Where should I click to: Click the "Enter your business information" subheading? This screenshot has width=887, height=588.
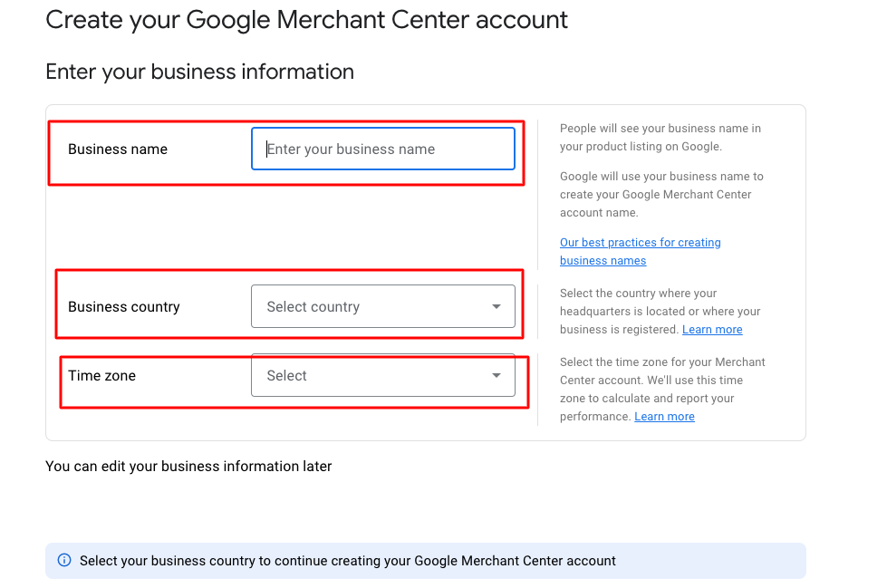click(x=199, y=72)
